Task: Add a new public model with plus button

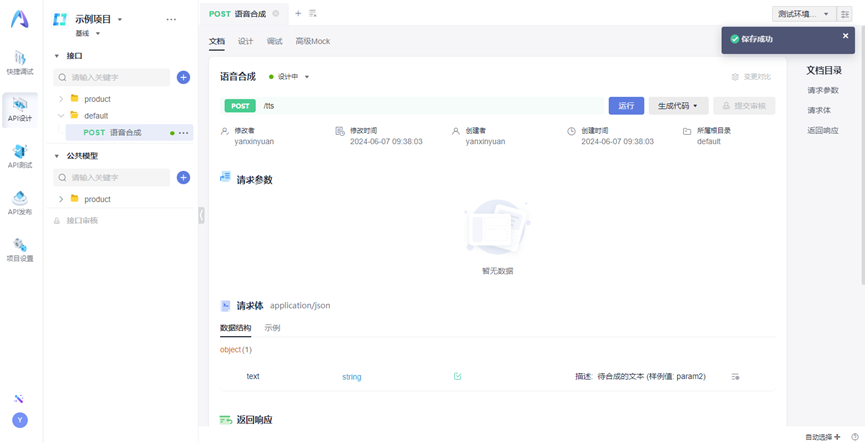Action: (183, 178)
